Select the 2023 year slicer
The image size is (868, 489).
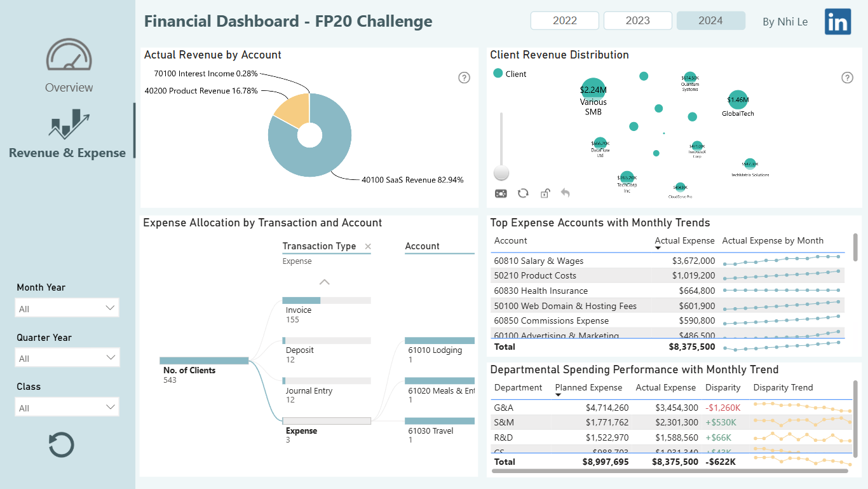(638, 20)
